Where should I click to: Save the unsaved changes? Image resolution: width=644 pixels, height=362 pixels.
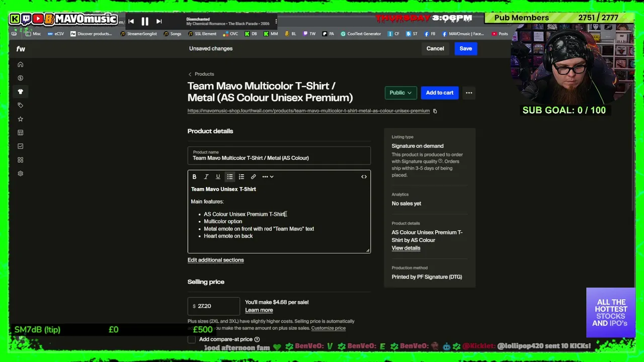pos(466,49)
